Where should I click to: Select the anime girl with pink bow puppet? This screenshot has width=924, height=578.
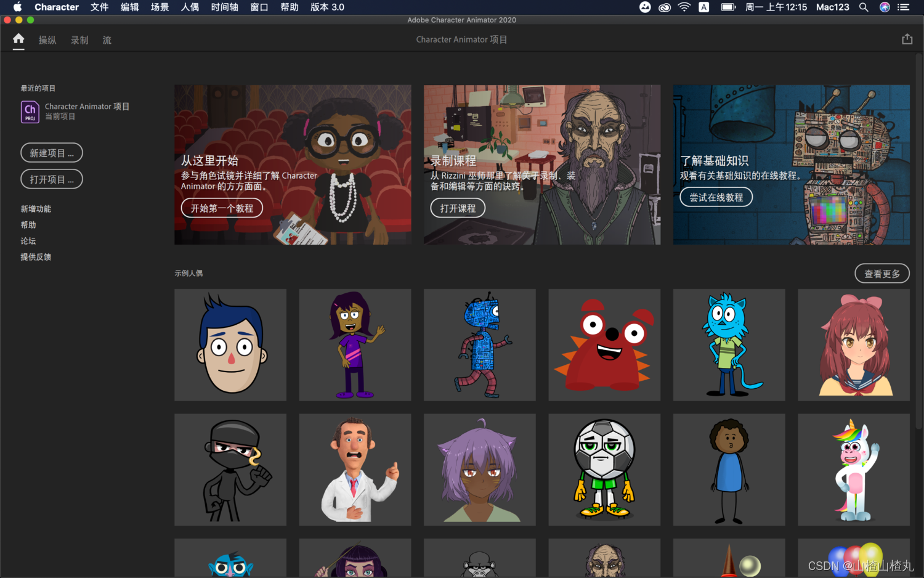pyautogui.click(x=854, y=345)
